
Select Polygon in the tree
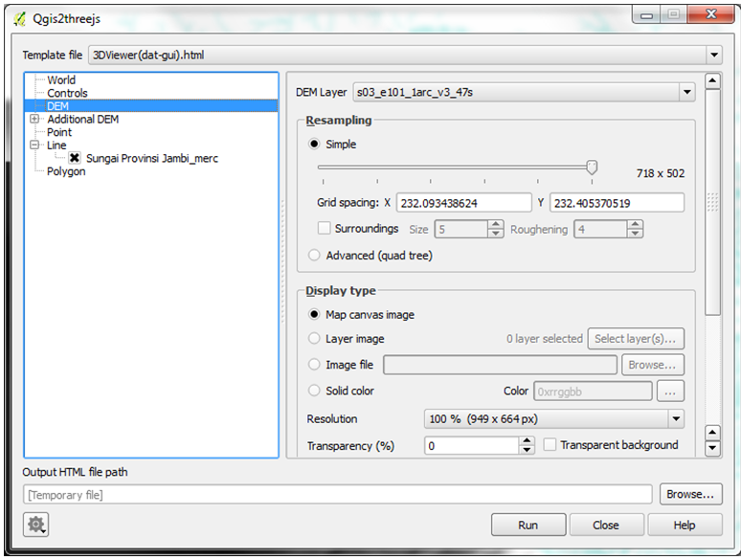point(66,171)
